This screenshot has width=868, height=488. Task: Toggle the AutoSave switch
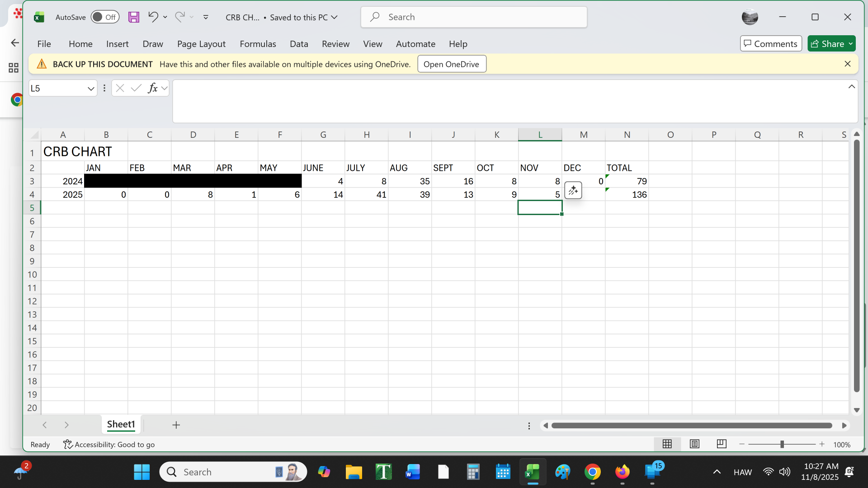pyautogui.click(x=104, y=17)
